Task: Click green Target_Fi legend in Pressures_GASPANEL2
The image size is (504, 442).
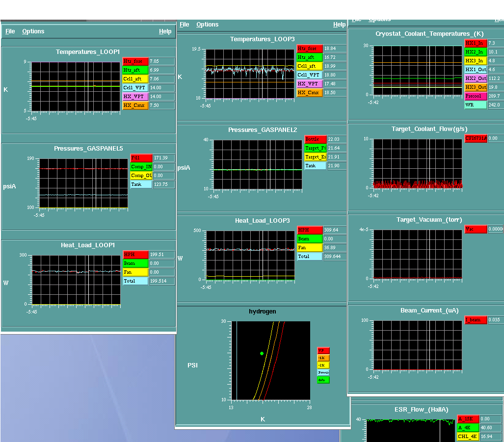Action: (316, 148)
